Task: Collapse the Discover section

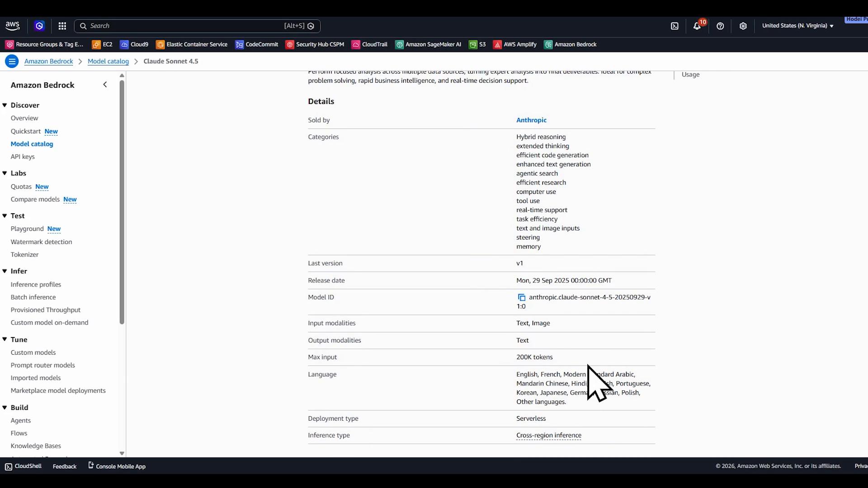Action: tap(5, 105)
